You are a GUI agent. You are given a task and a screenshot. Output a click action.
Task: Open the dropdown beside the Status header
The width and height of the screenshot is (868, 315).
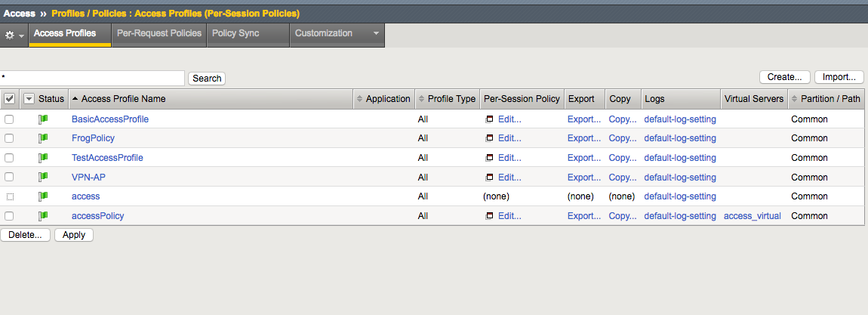pos(29,98)
